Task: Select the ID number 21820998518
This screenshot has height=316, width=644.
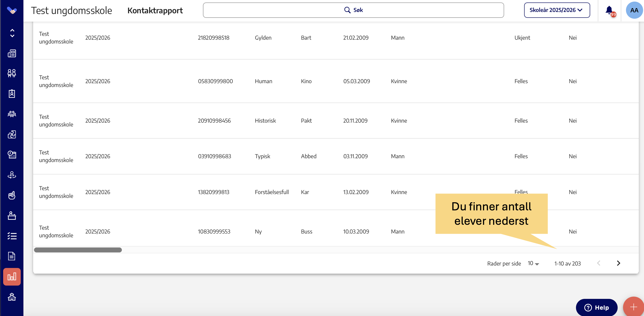Action: pyautogui.click(x=214, y=38)
